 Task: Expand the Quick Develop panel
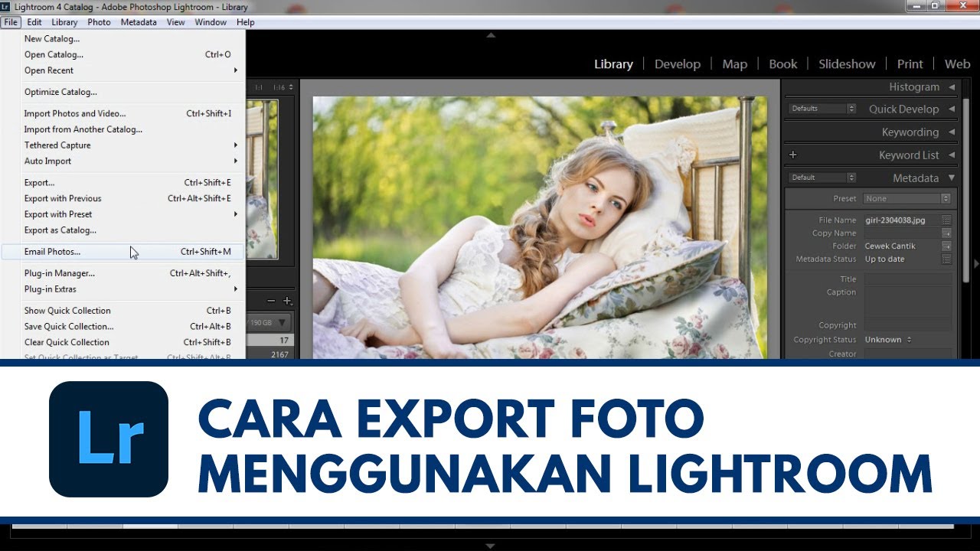click(x=952, y=109)
